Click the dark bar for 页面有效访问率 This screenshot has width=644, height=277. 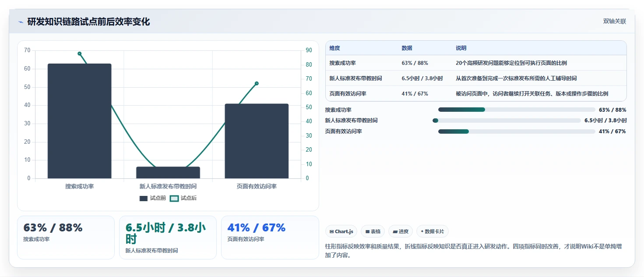pos(257,141)
